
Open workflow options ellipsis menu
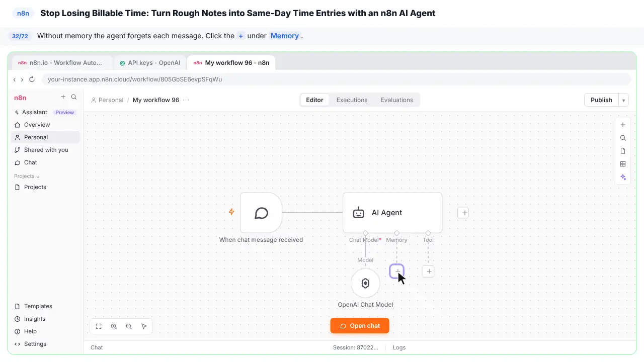(186, 100)
